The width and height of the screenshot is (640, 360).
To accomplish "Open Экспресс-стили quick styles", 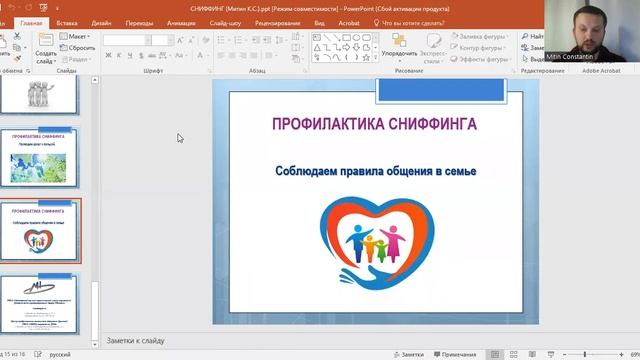I will (x=433, y=48).
